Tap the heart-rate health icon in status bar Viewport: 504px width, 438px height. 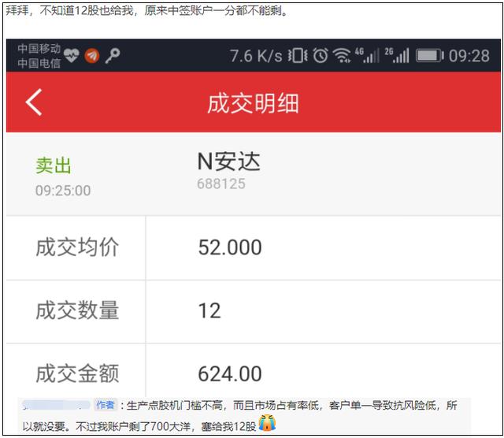71,56
